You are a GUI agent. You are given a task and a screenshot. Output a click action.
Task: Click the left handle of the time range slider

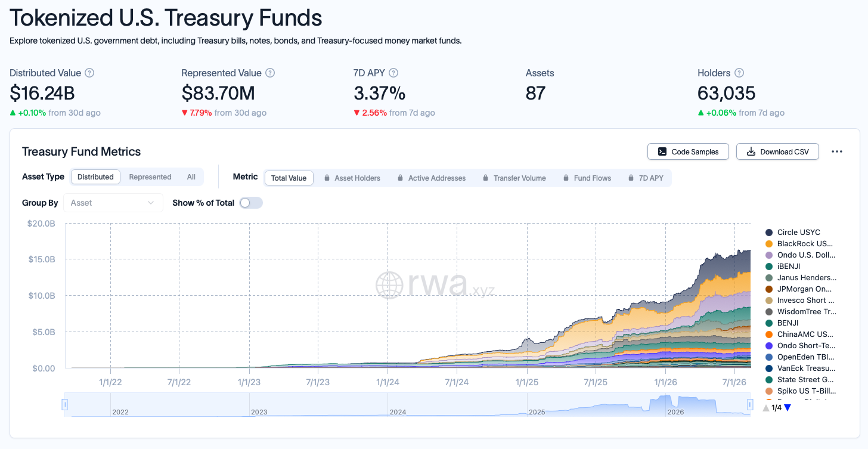click(65, 404)
